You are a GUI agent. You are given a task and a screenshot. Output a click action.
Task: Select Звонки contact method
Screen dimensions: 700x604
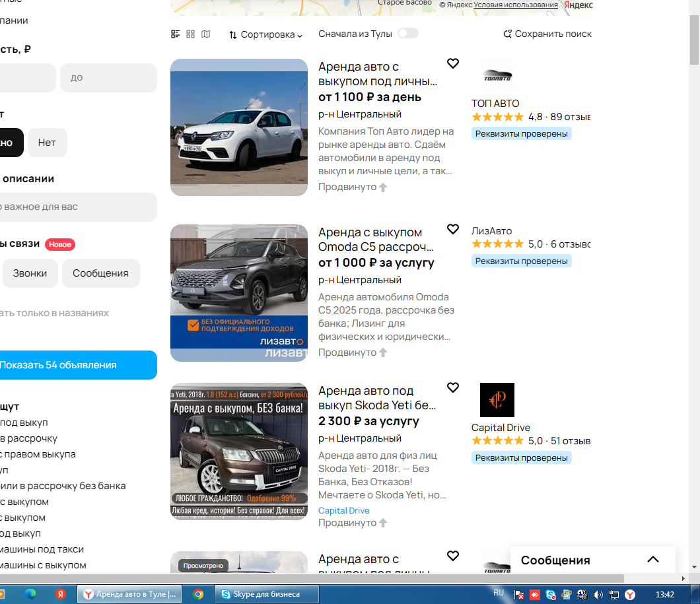(30, 273)
